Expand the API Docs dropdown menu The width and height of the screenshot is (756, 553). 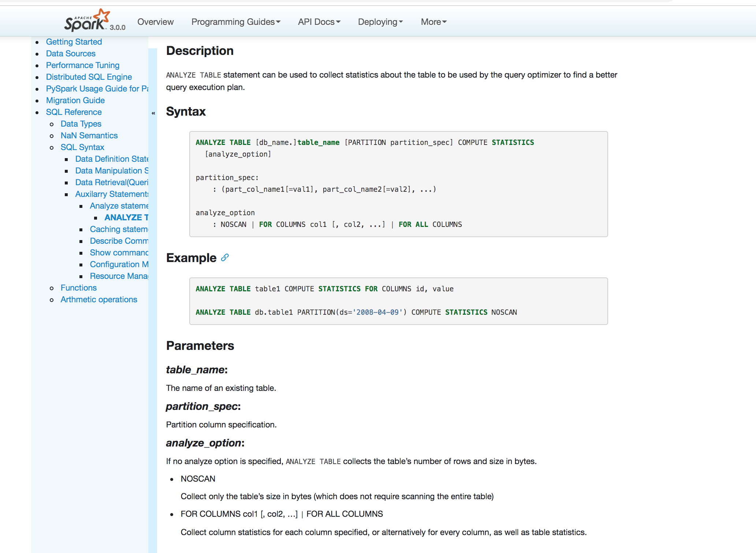pyautogui.click(x=319, y=22)
